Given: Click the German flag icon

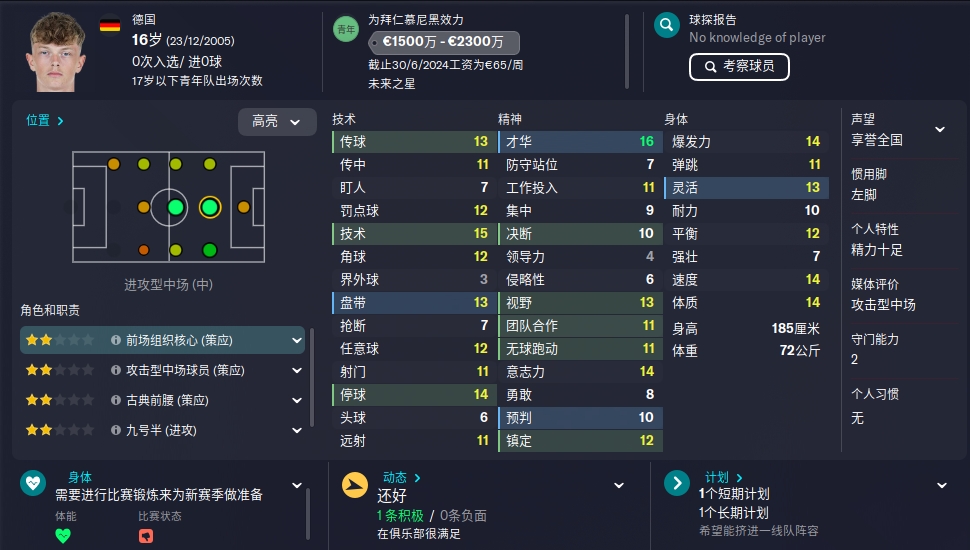Looking at the screenshot, I should click(110, 25).
